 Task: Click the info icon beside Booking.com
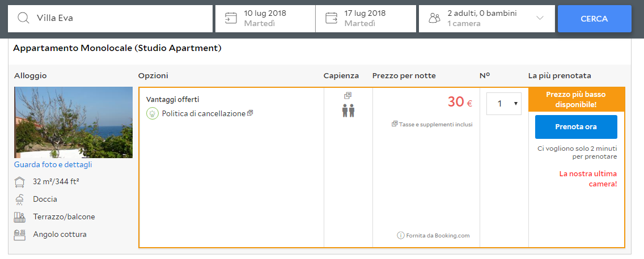tap(401, 236)
